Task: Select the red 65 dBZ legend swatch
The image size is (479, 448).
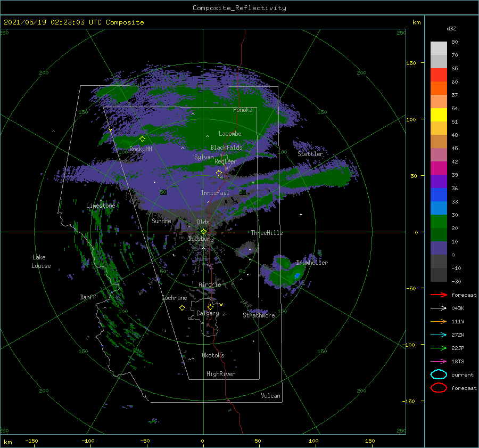Action: pos(439,75)
